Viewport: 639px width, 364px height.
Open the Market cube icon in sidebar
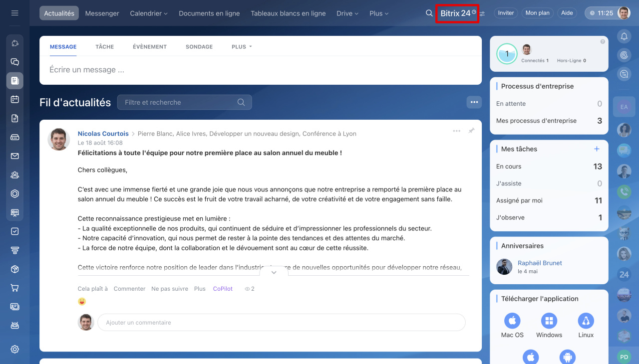pyautogui.click(x=14, y=269)
